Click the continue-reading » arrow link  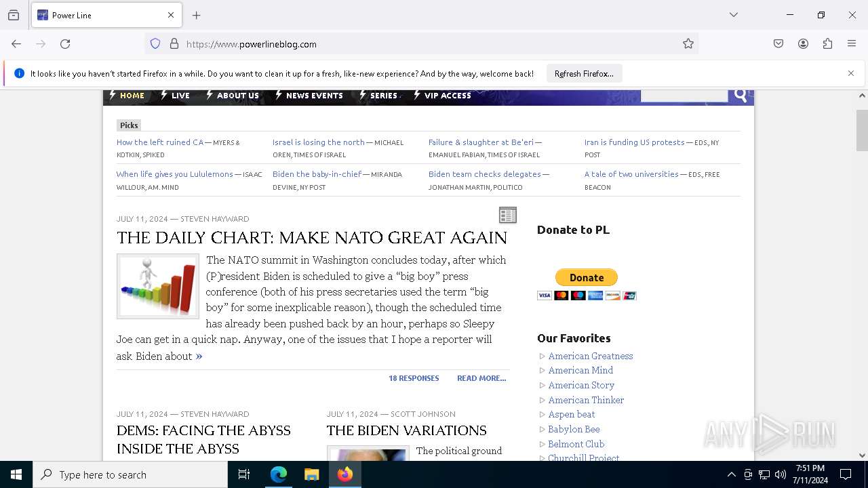click(199, 357)
